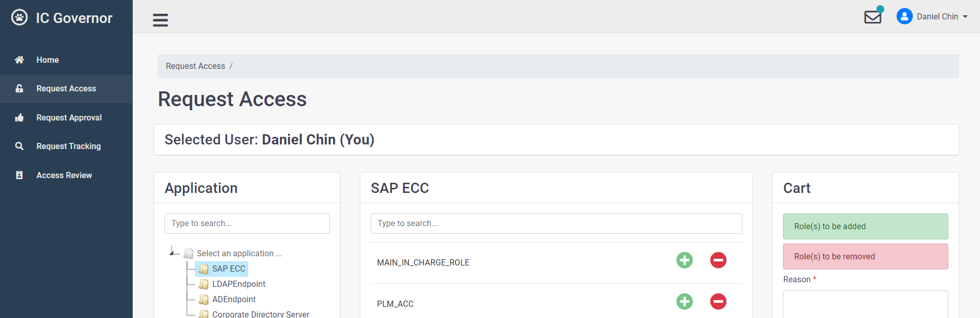Click the SAP ECC roles search field

pos(556,224)
